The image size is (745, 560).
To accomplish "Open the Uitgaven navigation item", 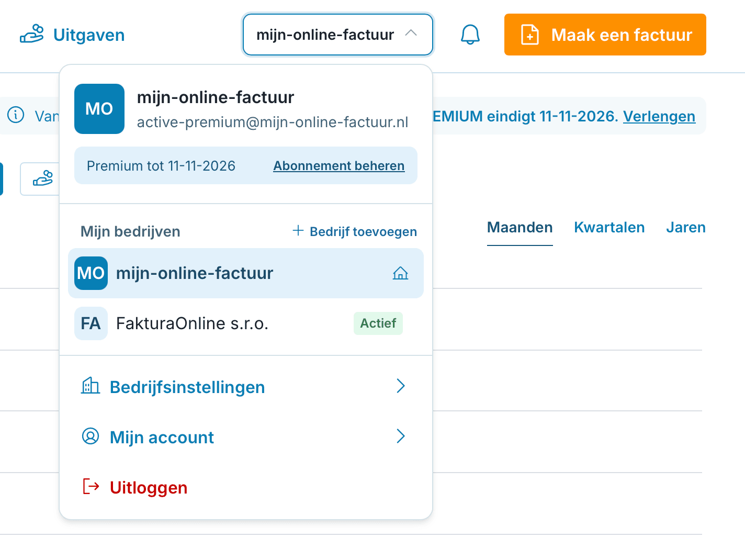I will (x=72, y=35).
